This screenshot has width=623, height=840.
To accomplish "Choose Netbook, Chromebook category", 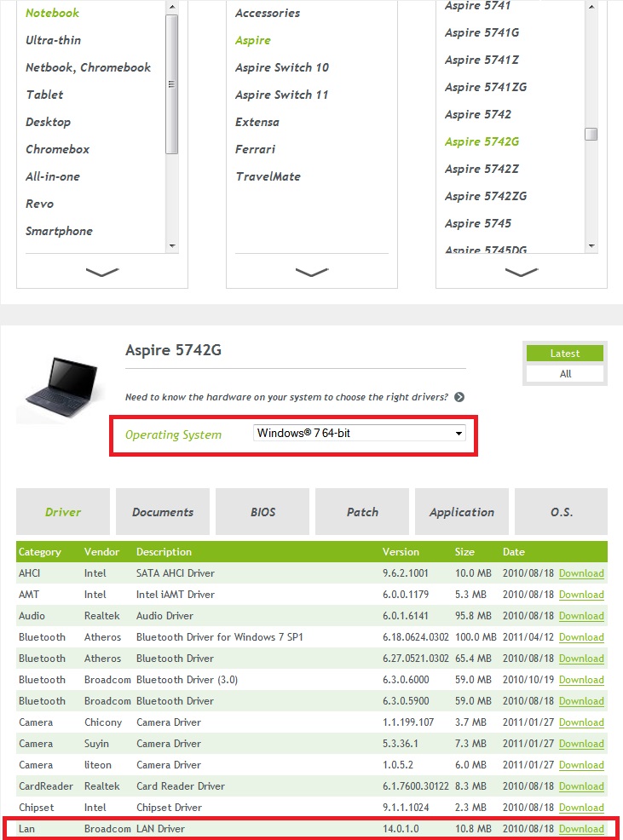I will pos(88,67).
